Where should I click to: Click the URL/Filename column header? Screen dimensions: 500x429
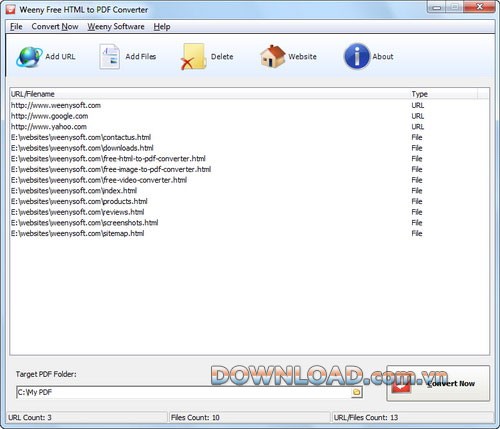(x=209, y=94)
